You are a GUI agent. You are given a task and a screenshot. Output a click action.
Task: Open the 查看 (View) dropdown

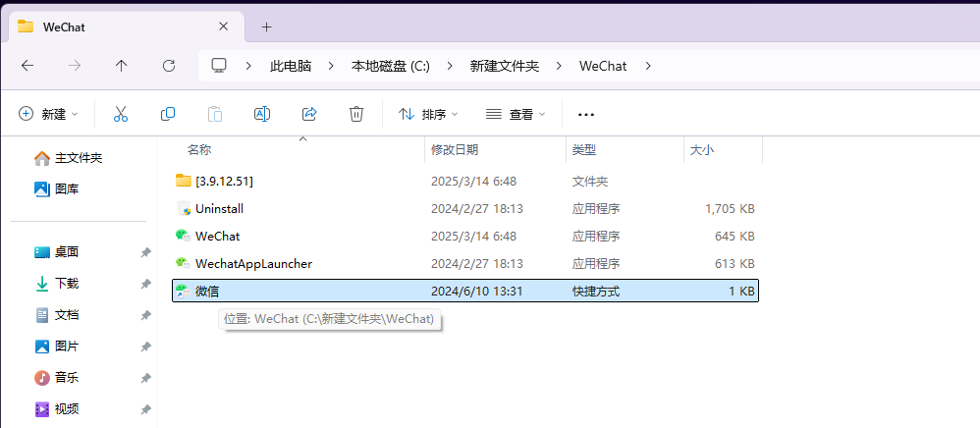click(x=517, y=114)
